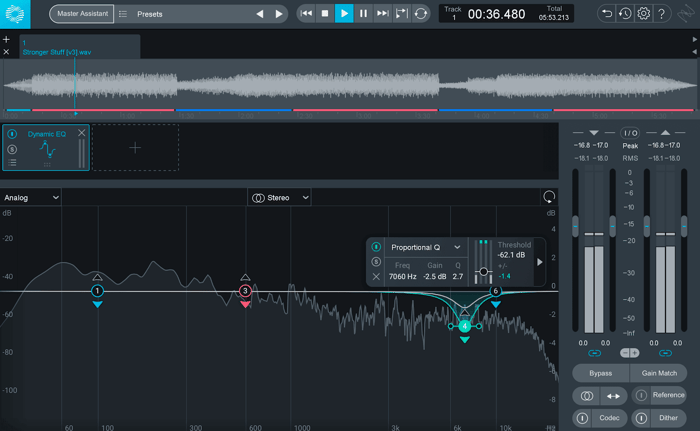The image size is (700, 431).
Task: Solo band 4 in popup
Action: (376, 262)
